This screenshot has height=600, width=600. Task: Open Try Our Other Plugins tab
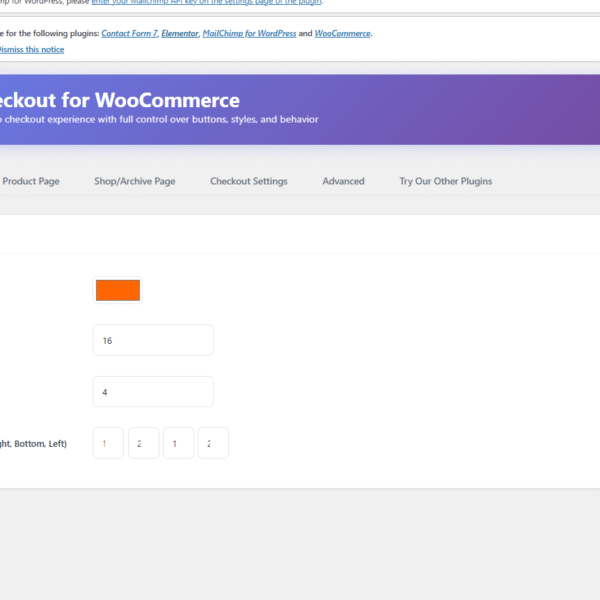click(x=446, y=181)
